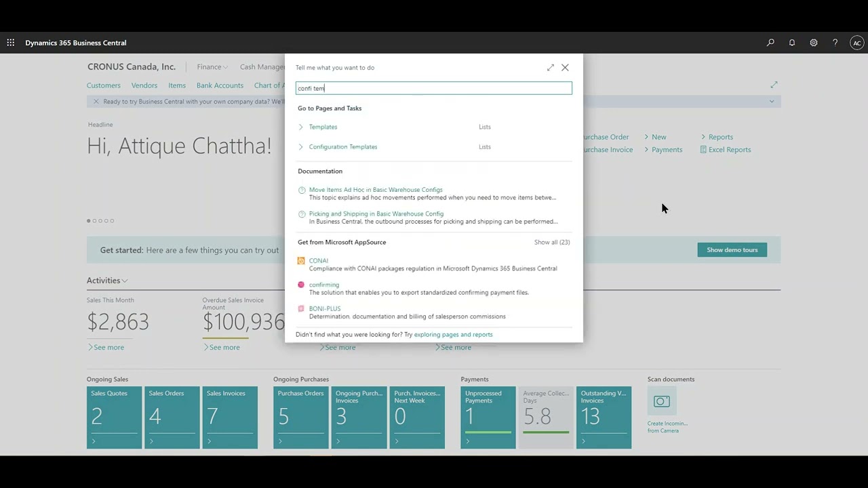Select the BONI-PLUS AppSource app icon
The height and width of the screenshot is (488, 868).
301,308
